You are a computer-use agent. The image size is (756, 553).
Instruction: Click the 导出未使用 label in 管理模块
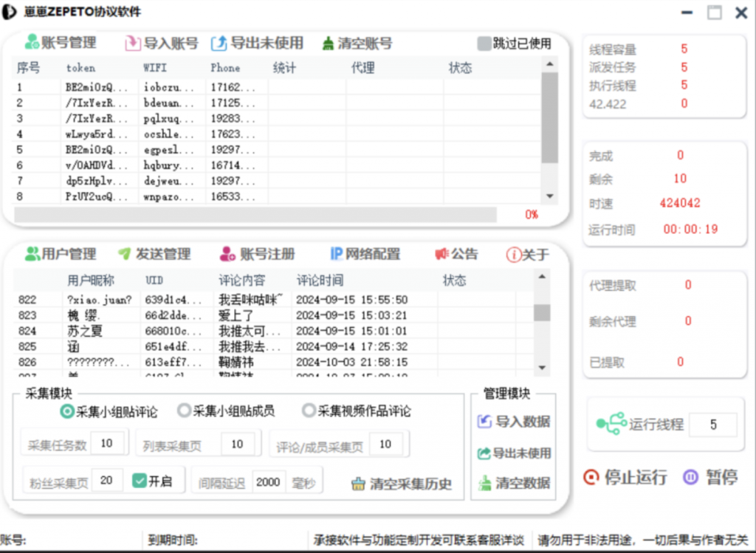[523, 453]
